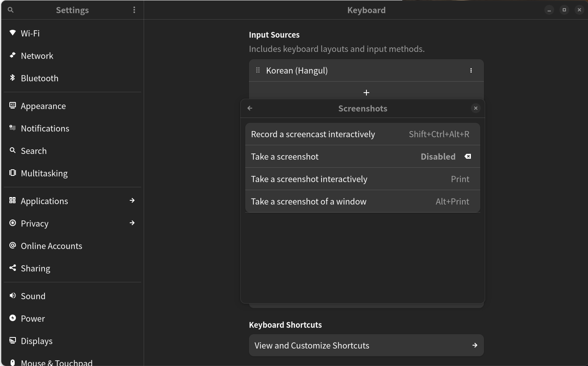The image size is (588, 366).
Task: Open View and Customize Shortcuts arrow
Action: (475, 345)
